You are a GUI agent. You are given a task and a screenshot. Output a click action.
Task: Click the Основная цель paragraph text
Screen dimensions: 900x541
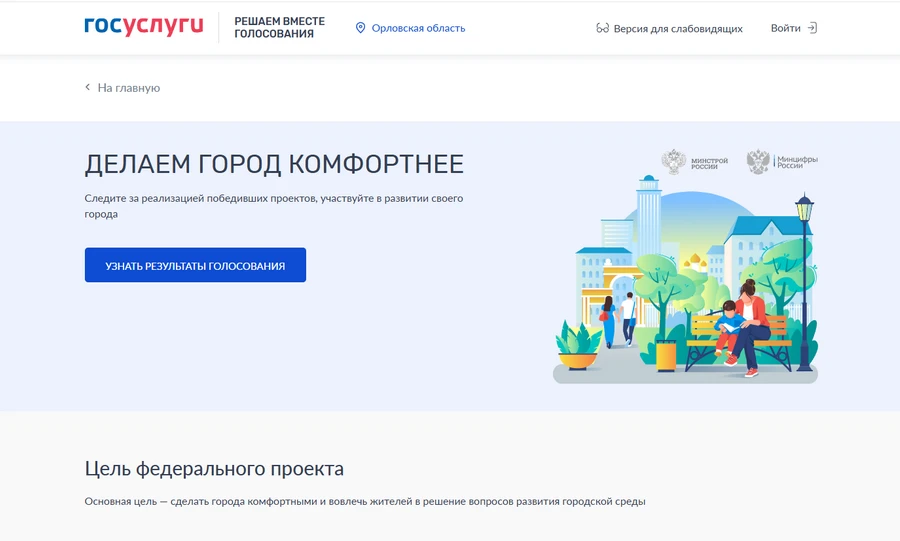[365, 501]
